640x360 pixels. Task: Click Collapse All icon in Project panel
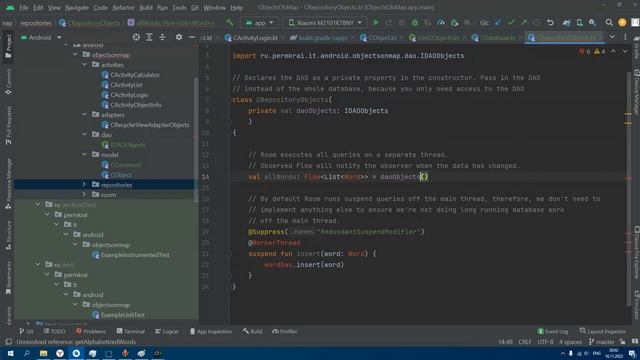[x=162, y=38]
